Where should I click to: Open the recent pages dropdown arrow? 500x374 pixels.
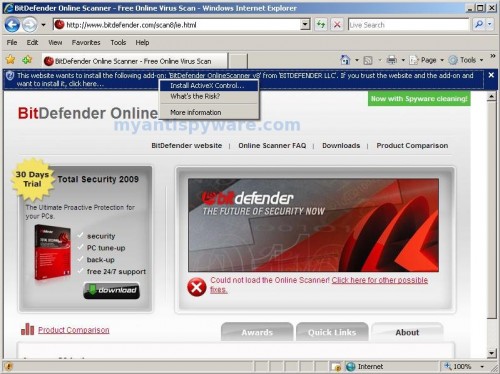point(43,25)
